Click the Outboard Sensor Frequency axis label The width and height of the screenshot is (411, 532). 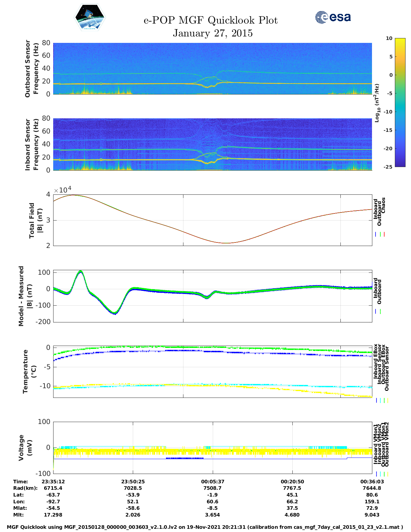pyautogui.click(x=32, y=68)
